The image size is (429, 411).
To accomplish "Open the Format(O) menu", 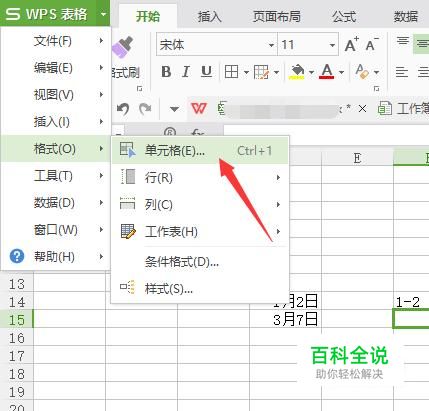I will 56,149.
